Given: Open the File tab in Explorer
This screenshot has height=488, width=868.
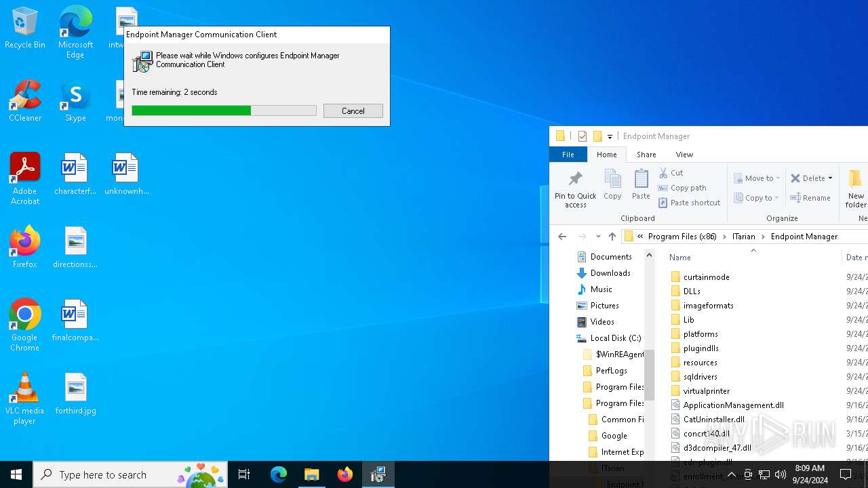Looking at the screenshot, I should point(568,155).
